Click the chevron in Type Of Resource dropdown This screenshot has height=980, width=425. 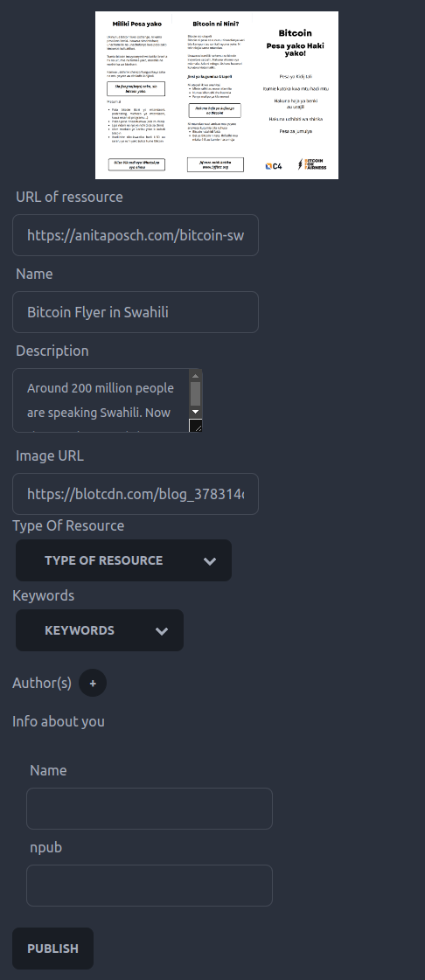[210, 560]
